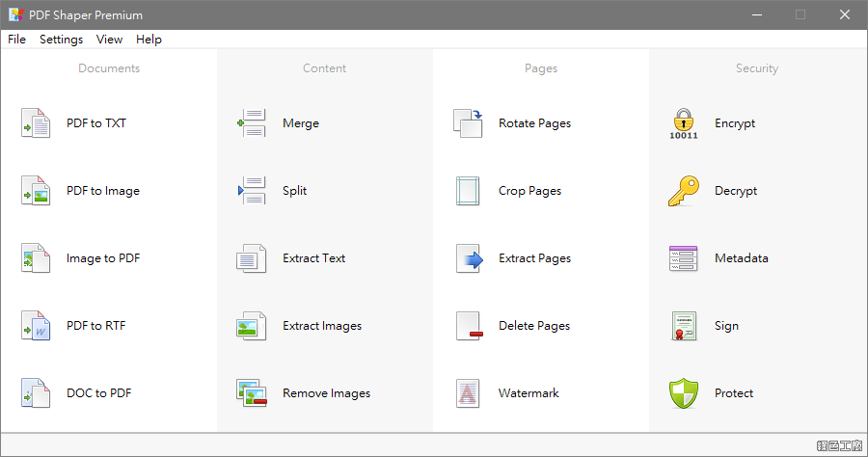Click the Security column heading
This screenshot has height=457, width=868.
(757, 68)
